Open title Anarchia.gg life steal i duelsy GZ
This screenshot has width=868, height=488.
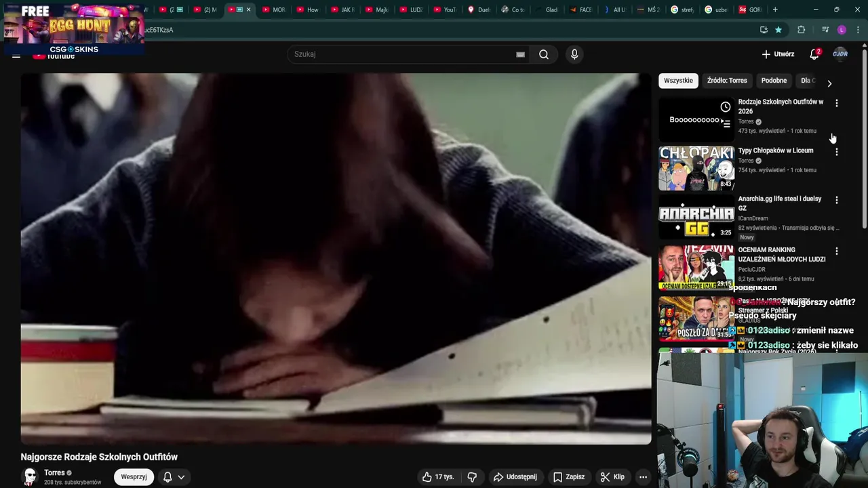click(780, 203)
